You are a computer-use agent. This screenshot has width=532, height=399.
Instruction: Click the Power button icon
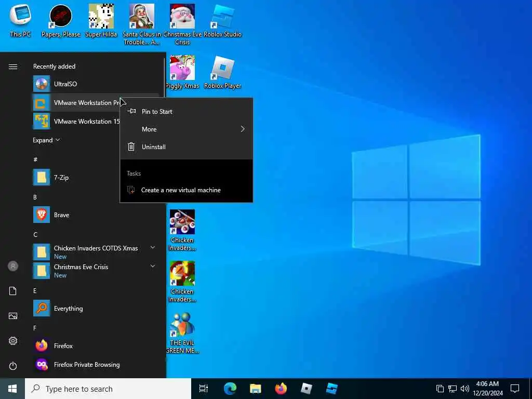[x=13, y=366]
